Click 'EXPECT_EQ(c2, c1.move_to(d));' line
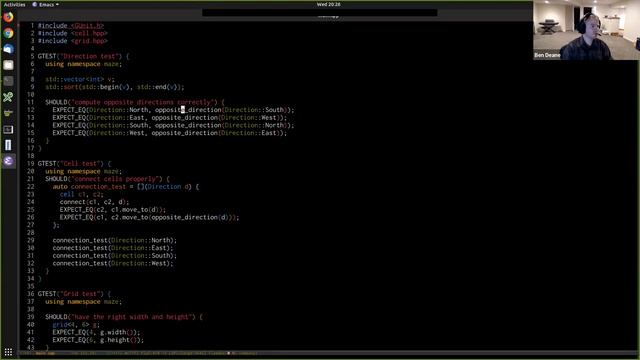 (x=113, y=209)
